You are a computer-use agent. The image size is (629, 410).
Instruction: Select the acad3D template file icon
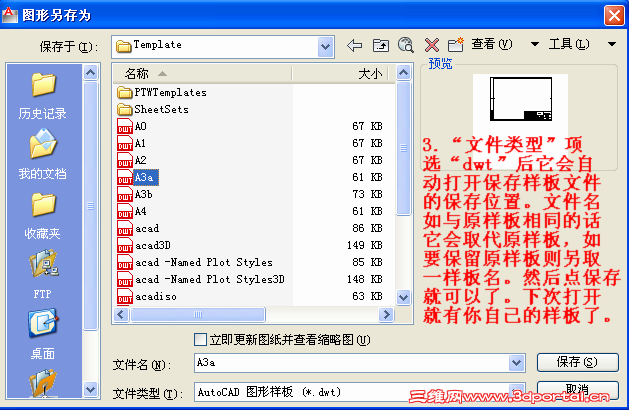point(125,245)
